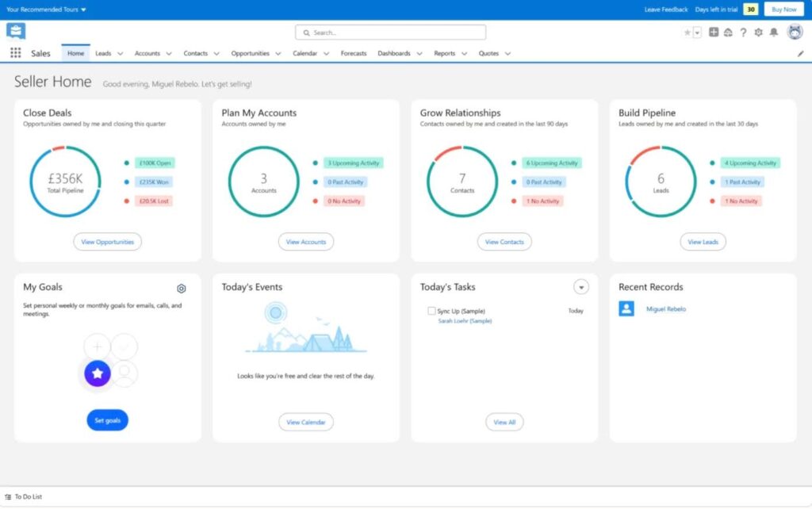Click the user profile avatar

(795, 32)
